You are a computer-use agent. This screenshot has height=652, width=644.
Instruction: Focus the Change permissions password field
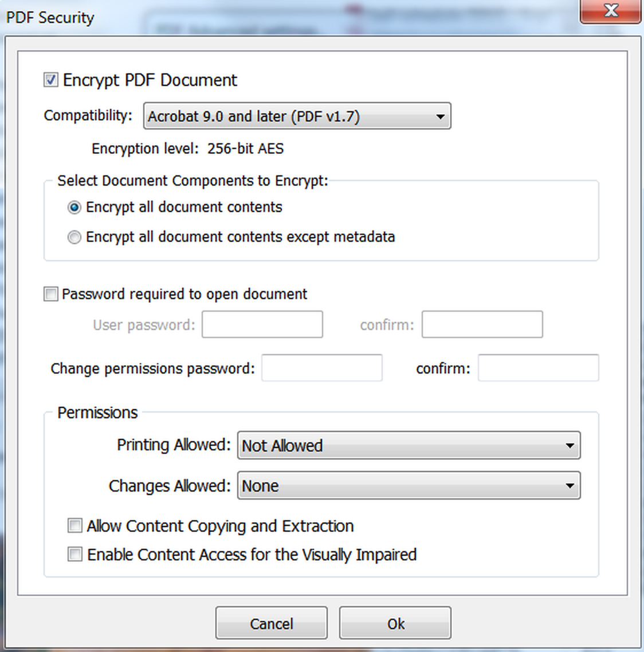pos(322,368)
